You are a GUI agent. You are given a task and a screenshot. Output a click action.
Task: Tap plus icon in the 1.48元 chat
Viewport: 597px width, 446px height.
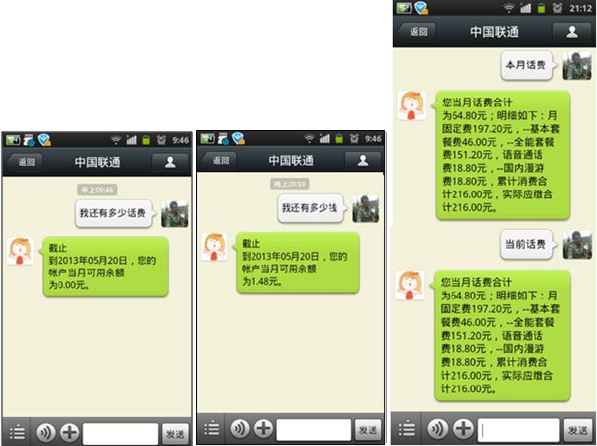point(263,428)
